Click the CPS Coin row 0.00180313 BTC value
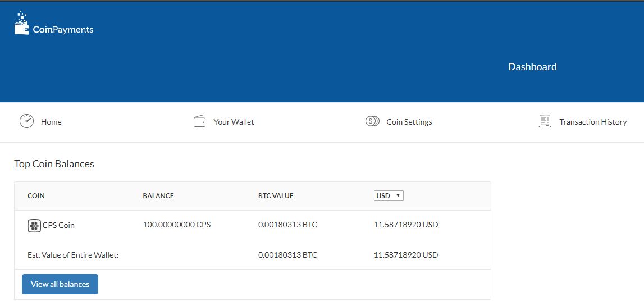 [287, 225]
